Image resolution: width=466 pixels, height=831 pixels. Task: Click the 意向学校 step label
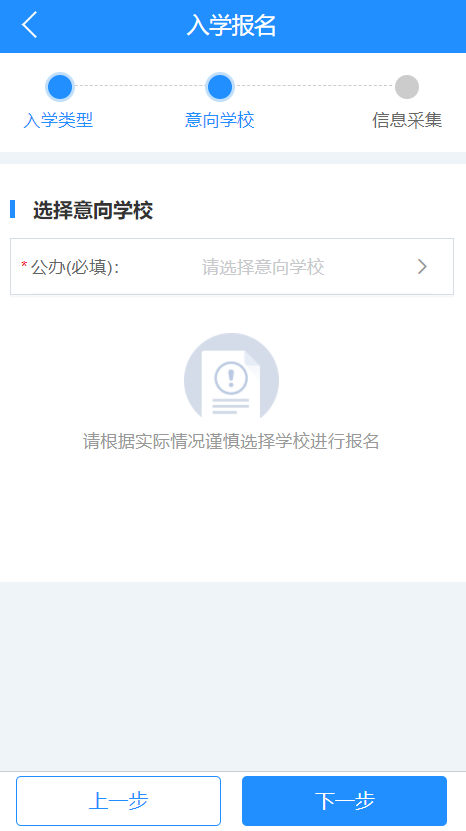click(x=219, y=120)
